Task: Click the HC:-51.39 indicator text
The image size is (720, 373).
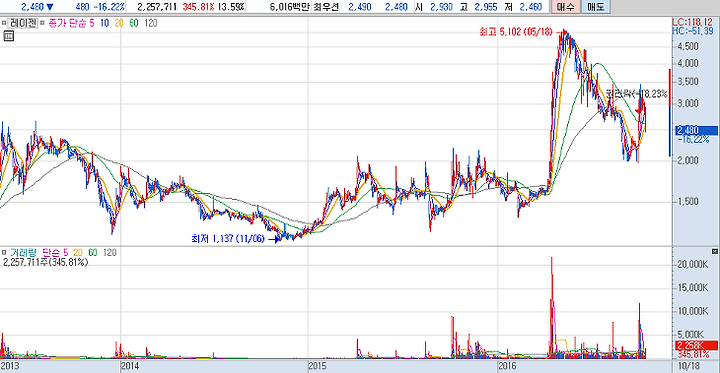Action: pyautogui.click(x=694, y=31)
